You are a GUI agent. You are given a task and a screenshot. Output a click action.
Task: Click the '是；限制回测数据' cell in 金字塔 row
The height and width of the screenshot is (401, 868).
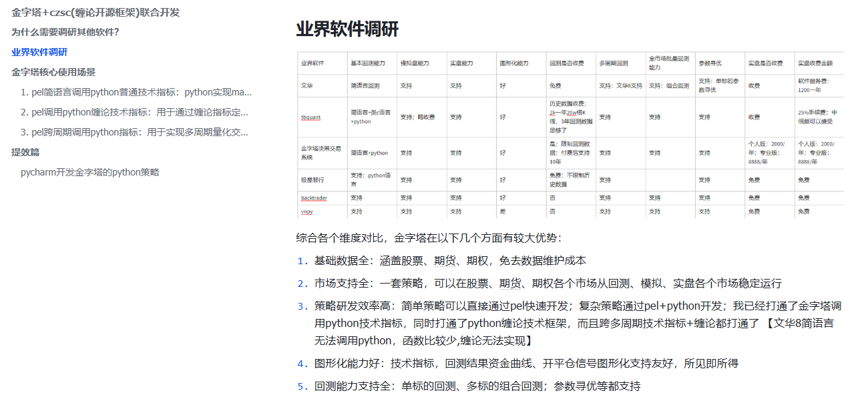[570, 153]
